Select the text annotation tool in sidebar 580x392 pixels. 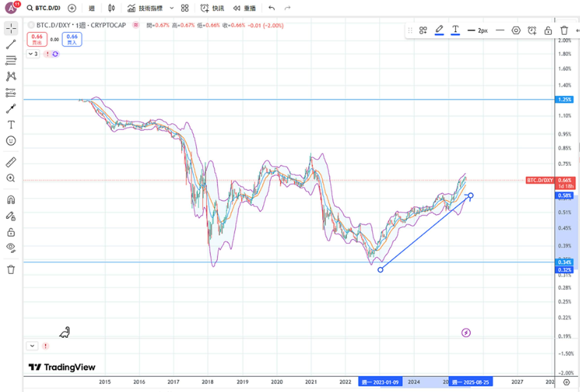click(11, 125)
